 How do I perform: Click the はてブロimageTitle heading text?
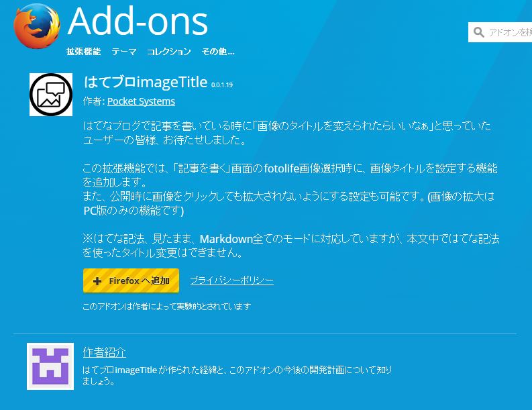click(146, 82)
